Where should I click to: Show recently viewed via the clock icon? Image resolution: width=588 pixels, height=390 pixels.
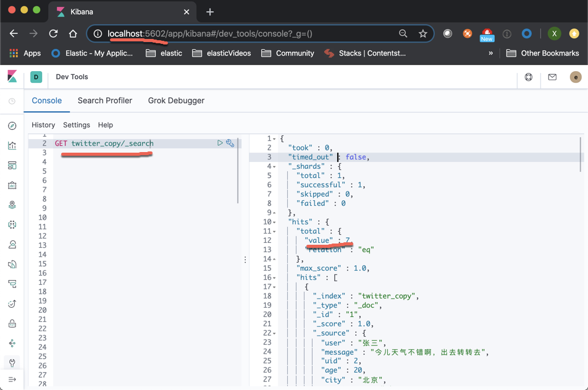tap(12, 101)
